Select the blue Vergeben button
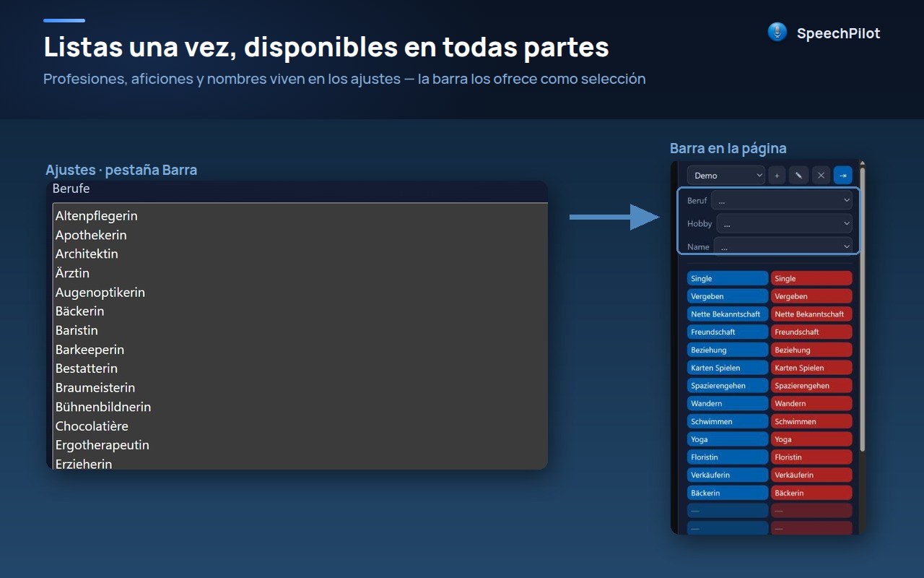This screenshot has width=924, height=578. 728,296
